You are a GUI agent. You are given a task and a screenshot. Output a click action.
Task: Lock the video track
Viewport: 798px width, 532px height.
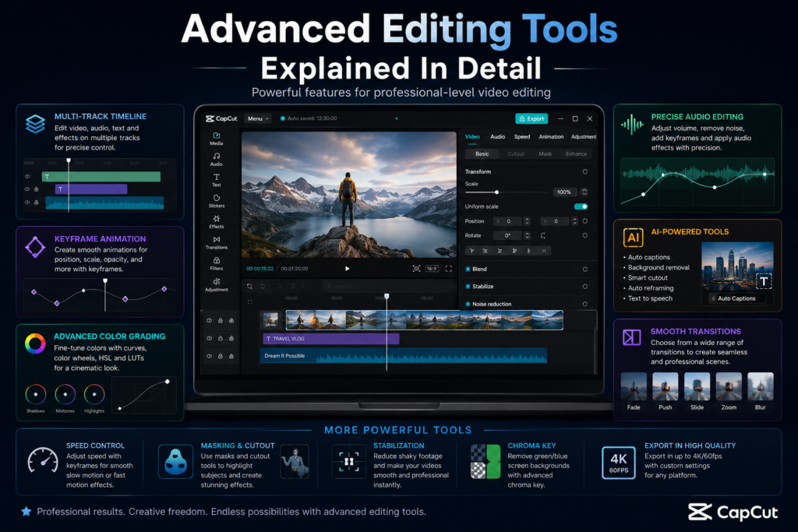(221, 320)
